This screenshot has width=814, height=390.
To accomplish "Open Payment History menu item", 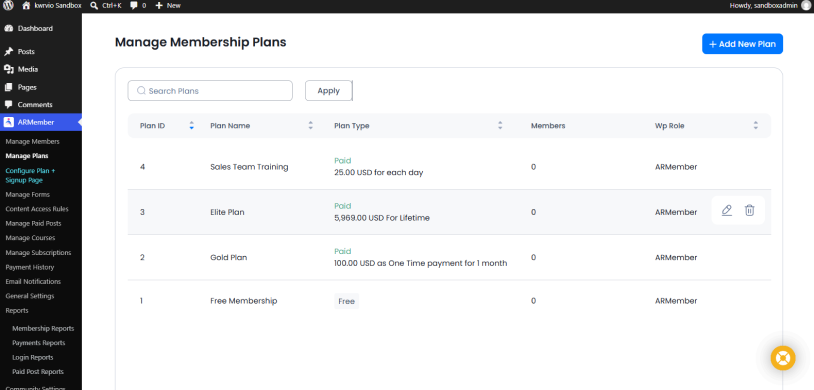I will pyautogui.click(x=30, y=267).
